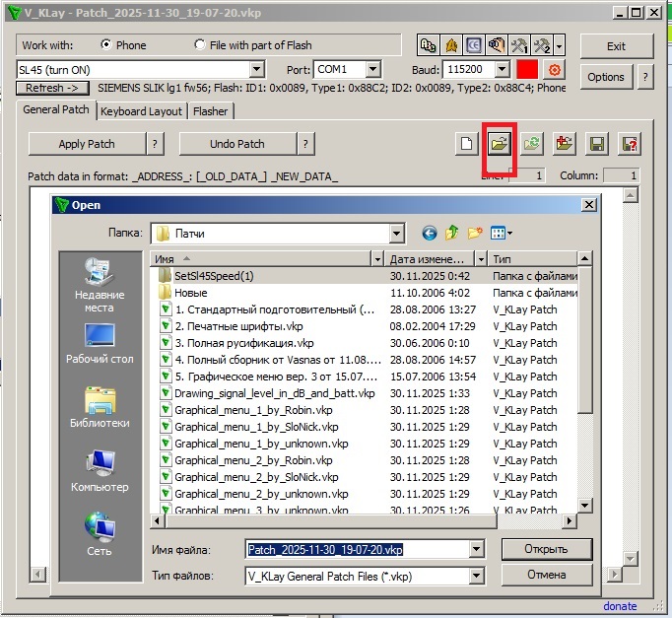Switch to the Flasher tab
The image size is (672, 618).
pyautogui.click(x=210, y=111)
